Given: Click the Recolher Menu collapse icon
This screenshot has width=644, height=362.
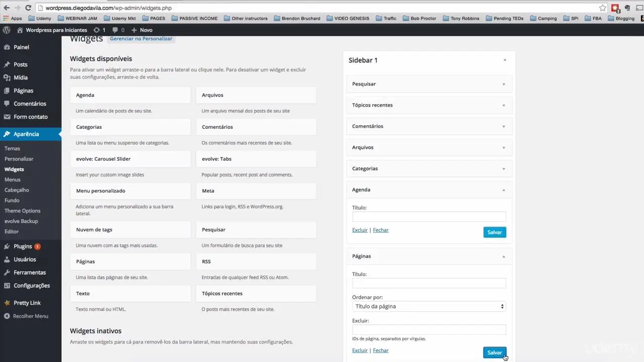Looking at the screenshot, I should (7, 316).
